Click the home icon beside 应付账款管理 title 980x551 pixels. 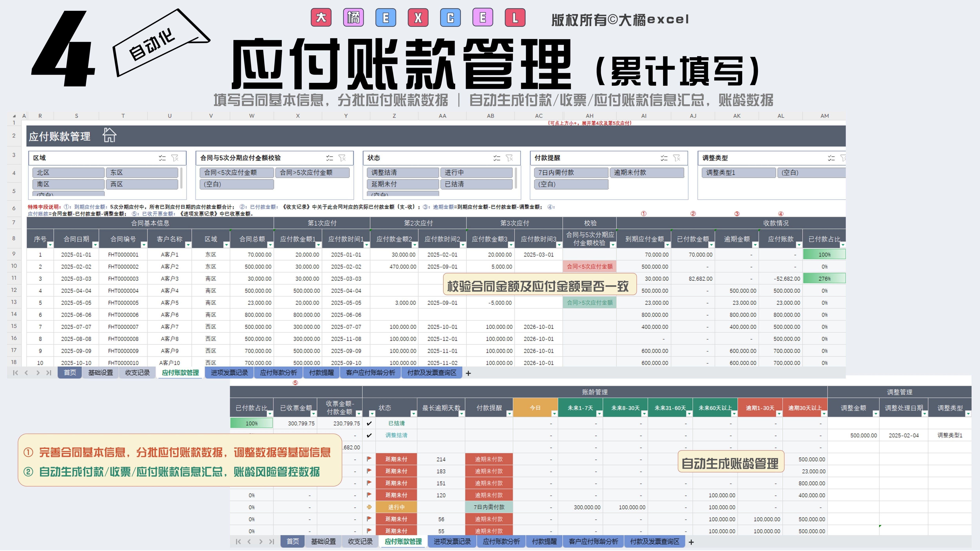[109, 135]
